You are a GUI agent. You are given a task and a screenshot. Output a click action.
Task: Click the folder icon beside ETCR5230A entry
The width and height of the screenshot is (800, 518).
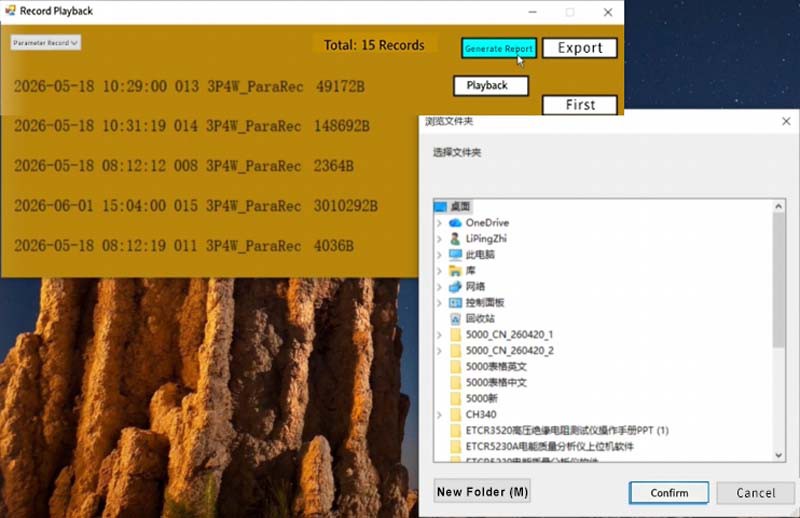point(456,446)
